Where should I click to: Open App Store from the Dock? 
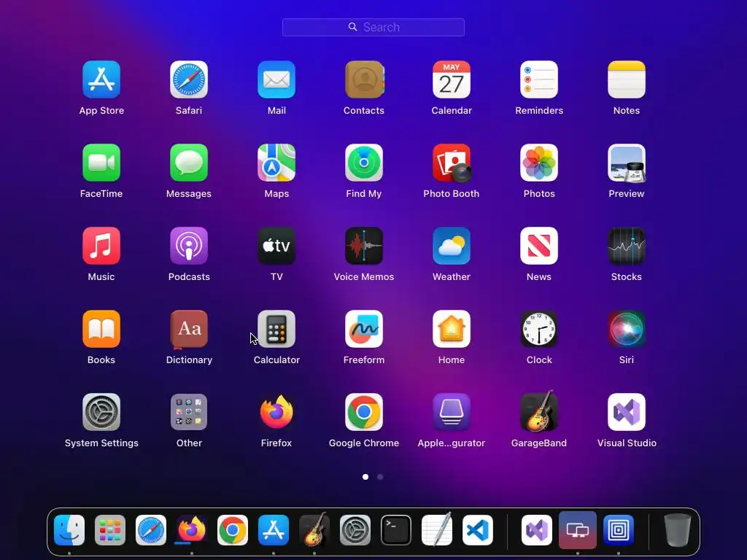[x=274, y=530]
